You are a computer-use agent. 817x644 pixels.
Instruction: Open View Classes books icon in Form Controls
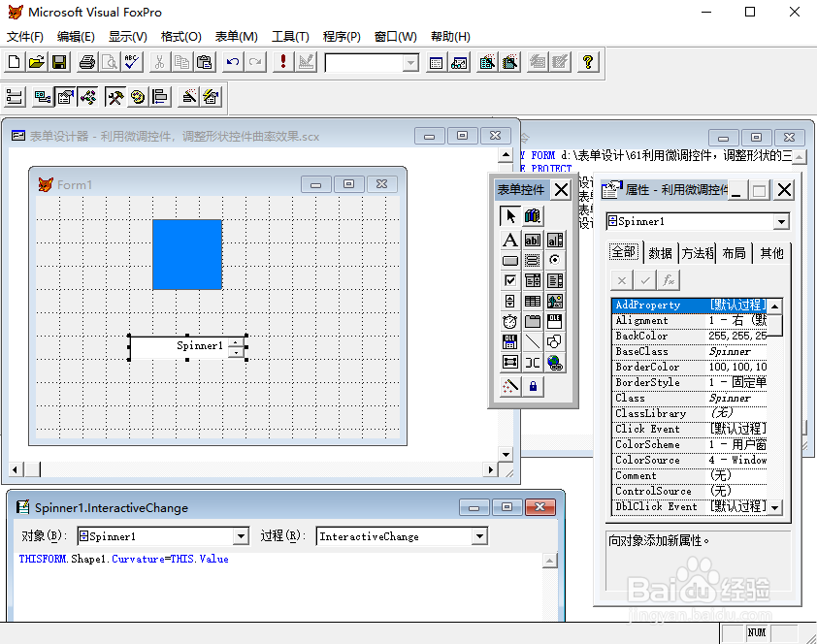pos(533,215)
